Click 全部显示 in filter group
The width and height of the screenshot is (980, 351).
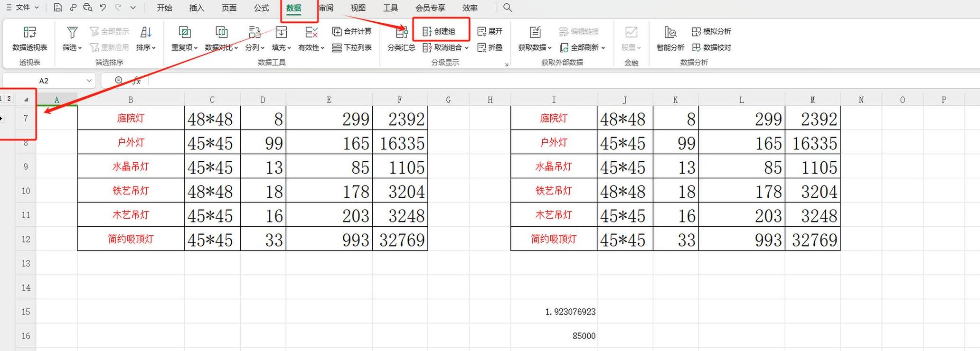click(x=110, y=31)
